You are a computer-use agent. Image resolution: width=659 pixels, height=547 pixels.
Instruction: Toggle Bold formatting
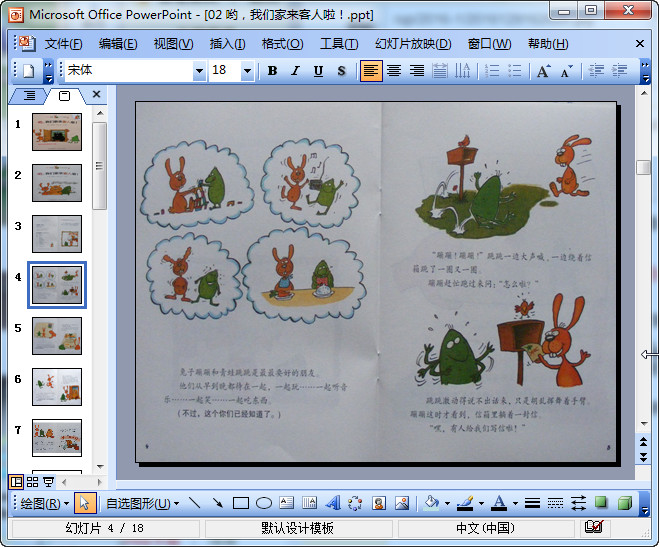(x=272, y=71)
